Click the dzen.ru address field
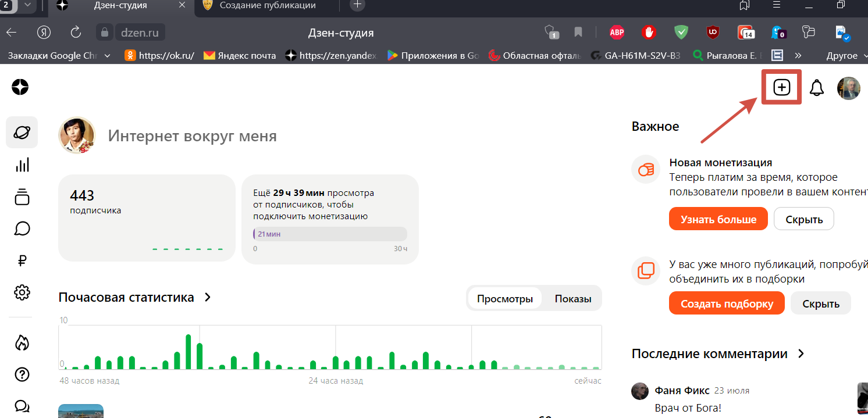Screen dimensions: 868x418 tap(140, 33)
